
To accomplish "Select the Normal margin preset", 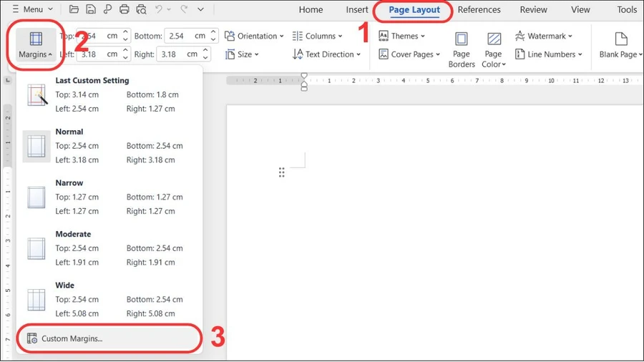I will click(x=109, y=146).
